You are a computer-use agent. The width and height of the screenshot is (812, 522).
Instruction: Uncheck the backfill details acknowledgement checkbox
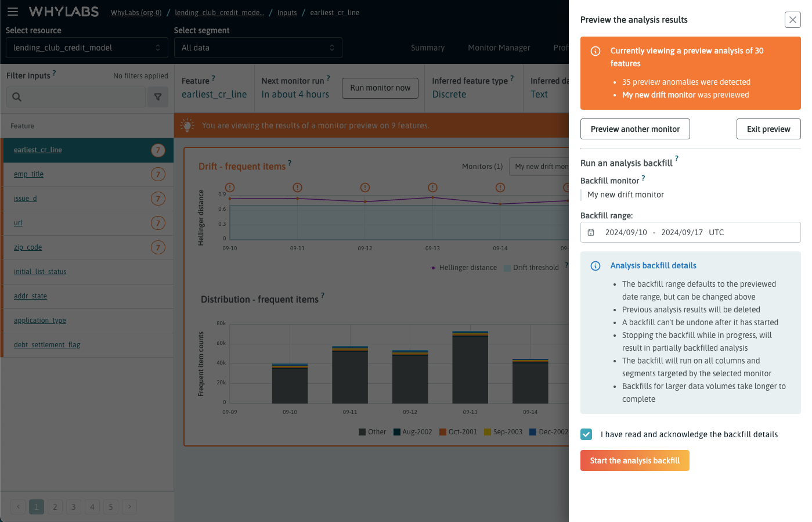tap(586, 434)
